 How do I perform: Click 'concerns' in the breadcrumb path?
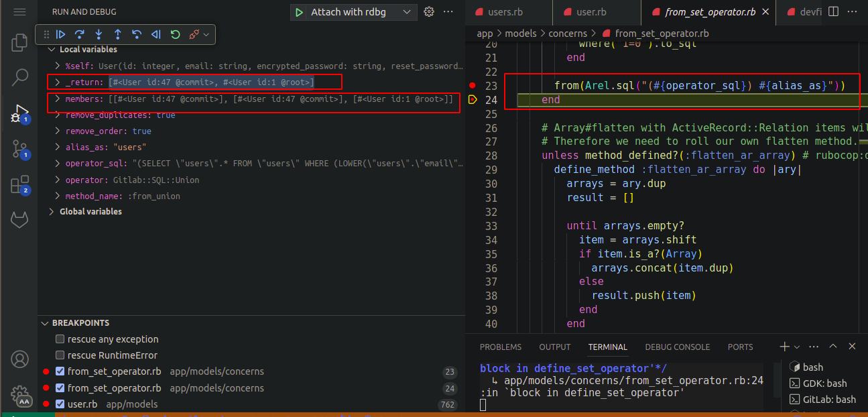pyautogui.click(x=568, y=34)
